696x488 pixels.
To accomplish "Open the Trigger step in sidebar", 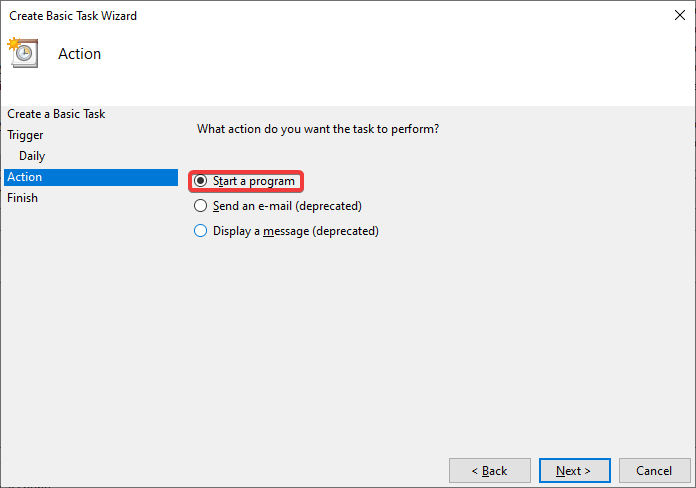I will coord(25,135).
